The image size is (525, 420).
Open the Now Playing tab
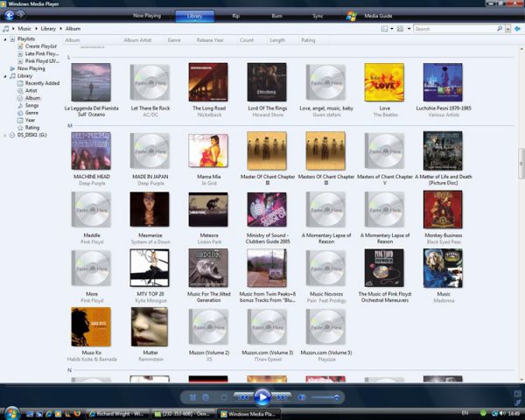(x=147, y=16)
